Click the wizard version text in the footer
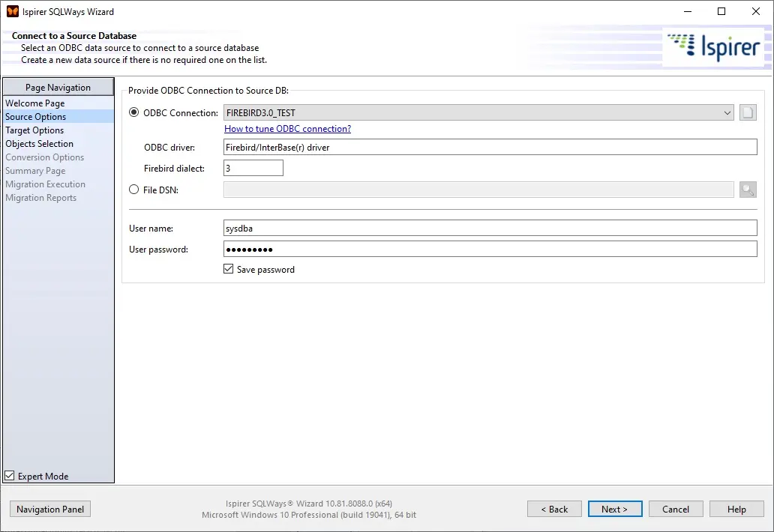The height and width of the screenshot is (532, 774). 309,504
